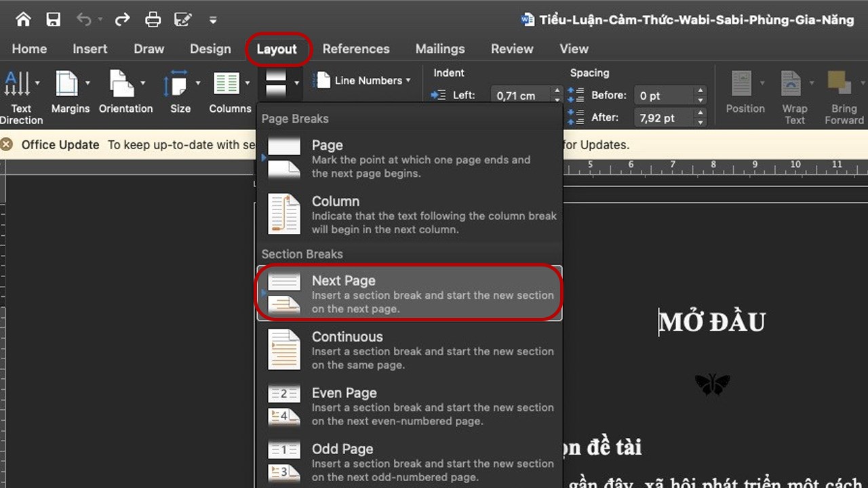868x488 pixels.
Task: Open the Draw tab
Action: click(149, 49)
